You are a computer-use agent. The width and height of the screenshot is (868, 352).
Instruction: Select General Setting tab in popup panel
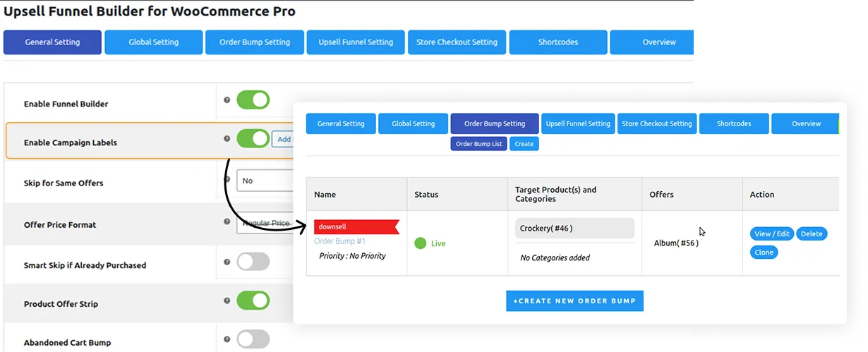341,123
